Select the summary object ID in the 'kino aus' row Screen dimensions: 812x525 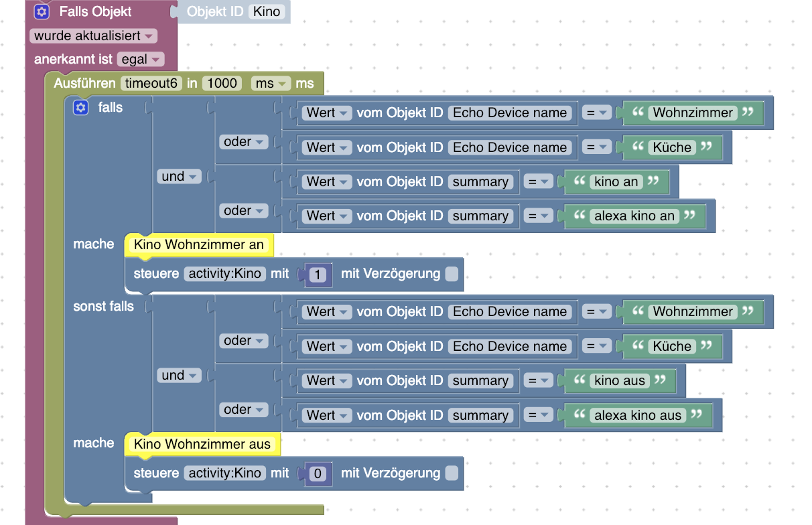(480, 381)
